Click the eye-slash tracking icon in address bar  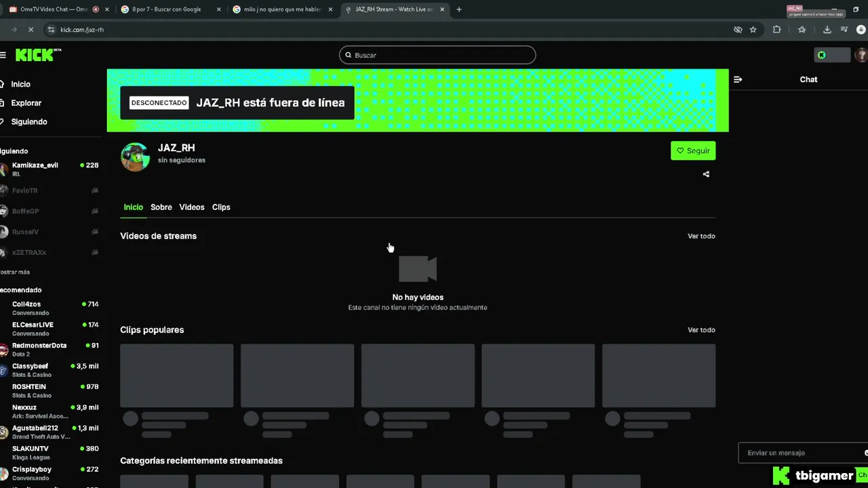(x=738, y=30)
